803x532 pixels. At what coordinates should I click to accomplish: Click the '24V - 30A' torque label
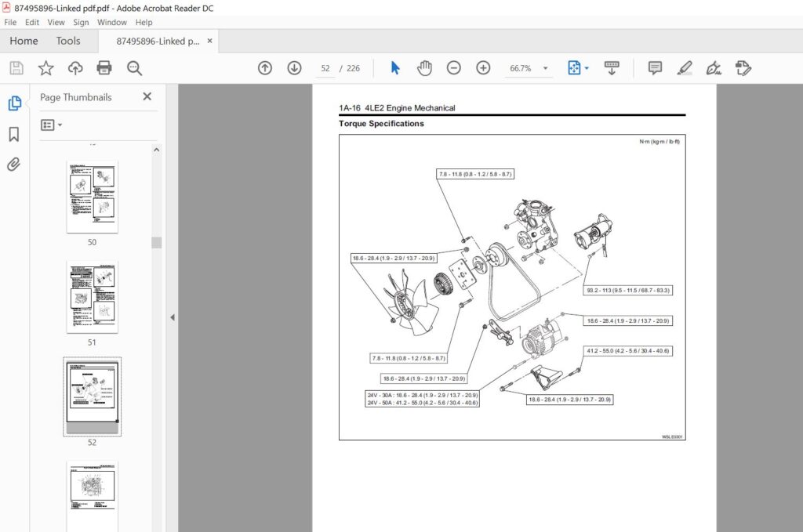click(423, 395)
